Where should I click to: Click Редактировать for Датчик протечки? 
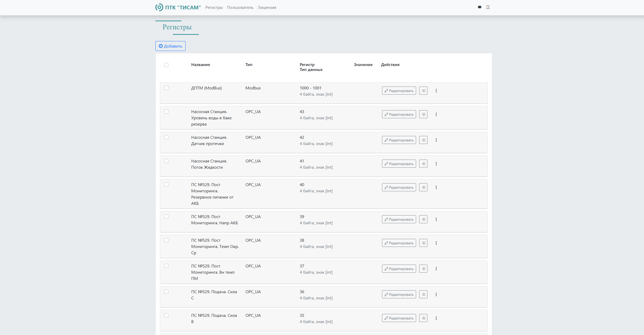pos(399,140)
